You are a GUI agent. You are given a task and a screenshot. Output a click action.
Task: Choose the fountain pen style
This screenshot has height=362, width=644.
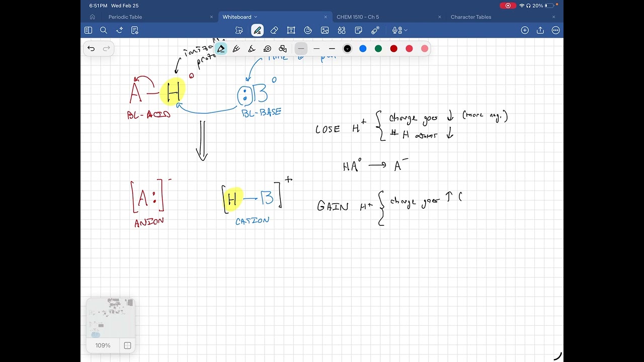(x=221, y=49)
